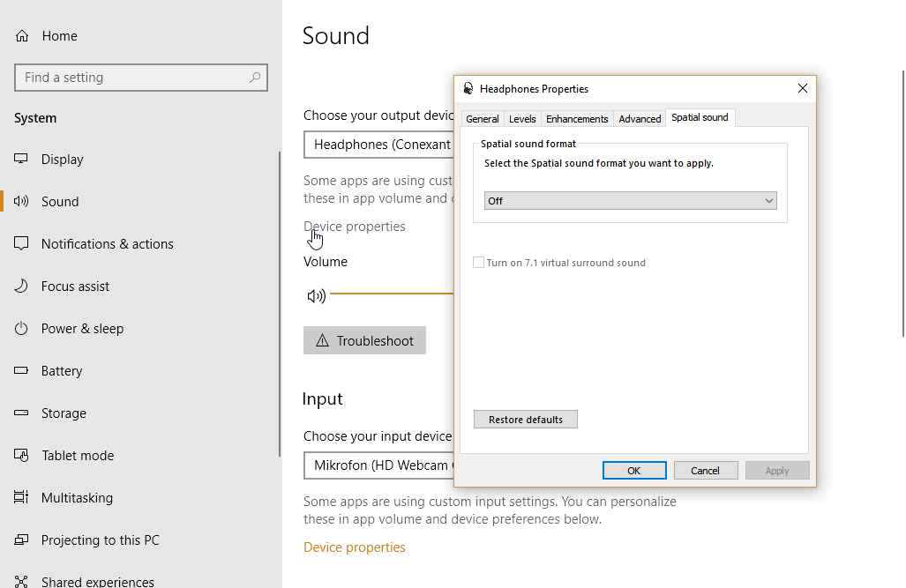Viewport: 906px width, 588px height.
Task: Click the Power & sleep icon
Action: pyautogui.click(x=21, y=328)
